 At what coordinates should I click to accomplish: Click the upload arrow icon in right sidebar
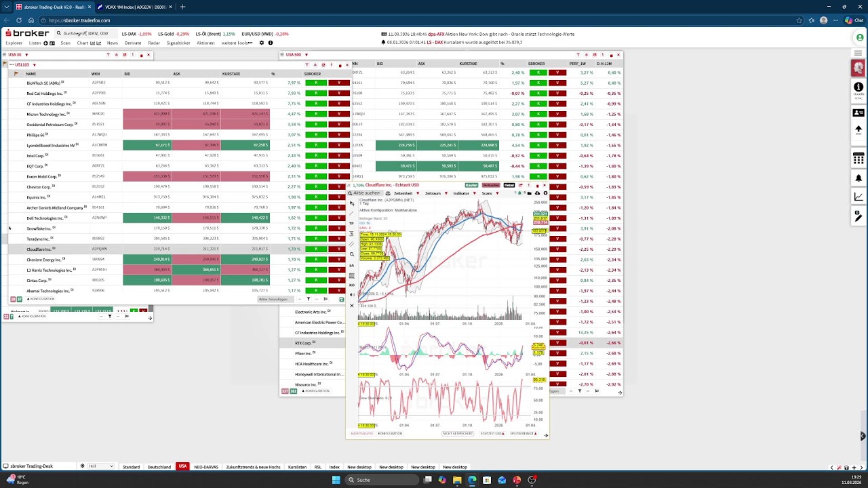pyautogui.click(x=859, y=129)
